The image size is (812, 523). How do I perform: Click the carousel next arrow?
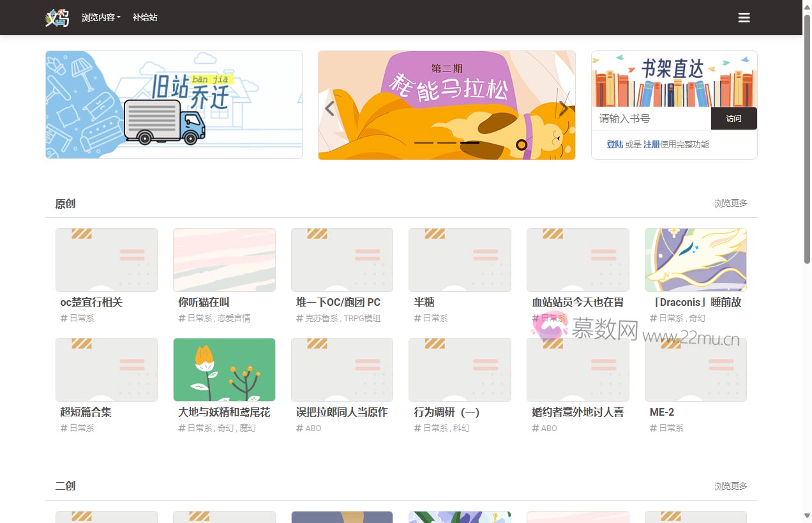[x=563, y=109]
